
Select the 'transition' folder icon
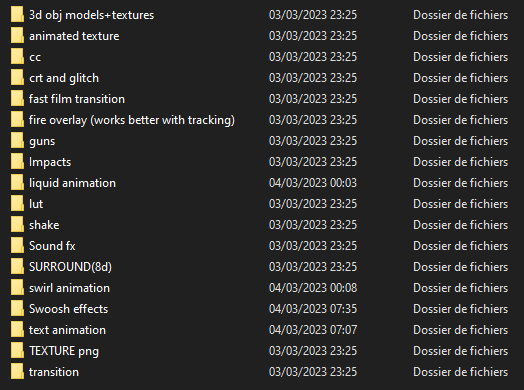(x=17, y=372)
